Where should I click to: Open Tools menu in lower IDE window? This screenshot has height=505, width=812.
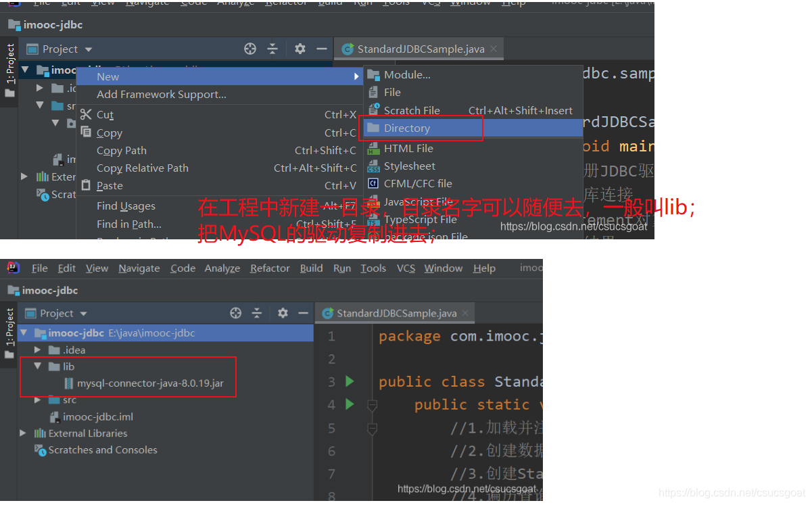coord(373,268)
